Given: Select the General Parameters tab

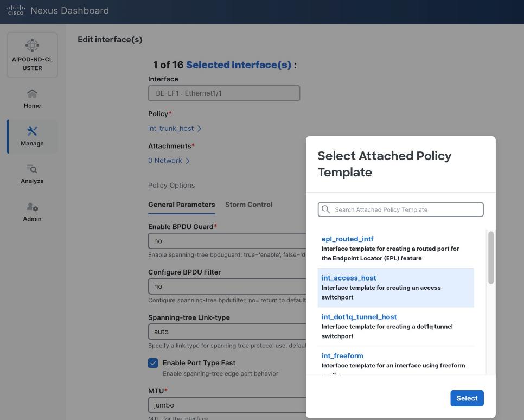Looking at the screenshot, I should coord(181,205).
